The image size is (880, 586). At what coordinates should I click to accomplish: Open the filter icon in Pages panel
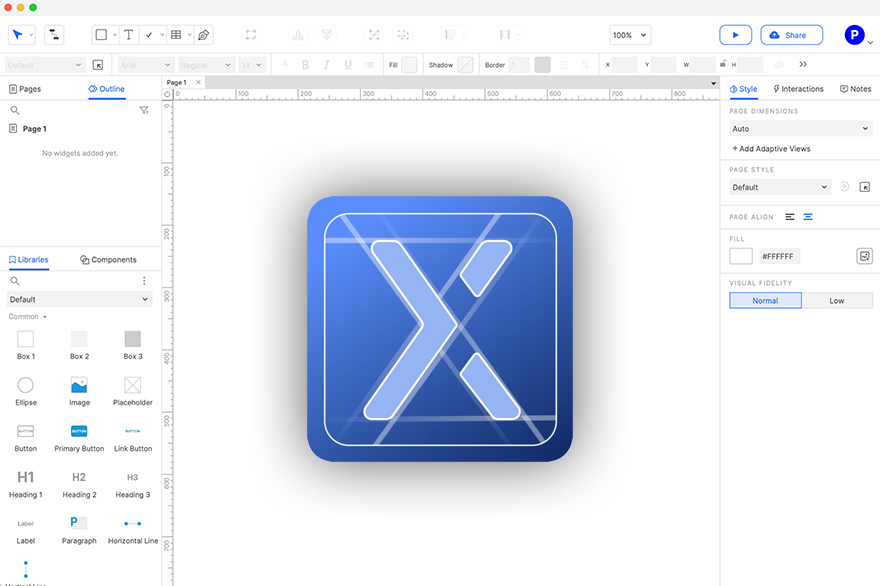coord(144,110)
